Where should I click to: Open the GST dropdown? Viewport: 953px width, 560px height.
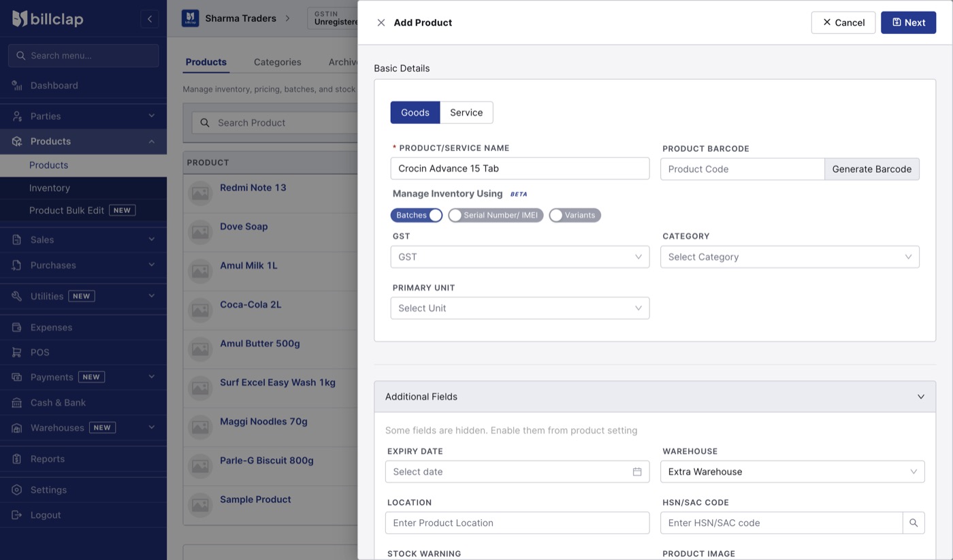(x=520, y=257)
